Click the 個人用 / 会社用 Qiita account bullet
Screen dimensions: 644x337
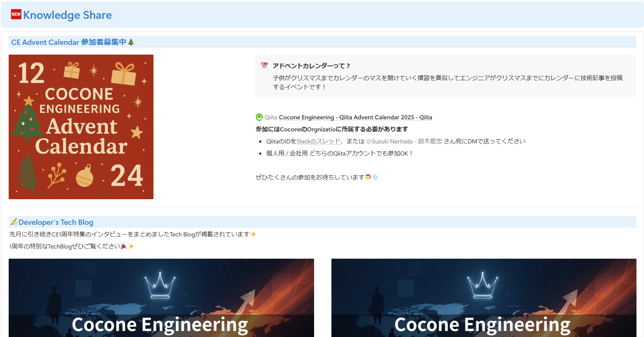[x=340, y=154]
